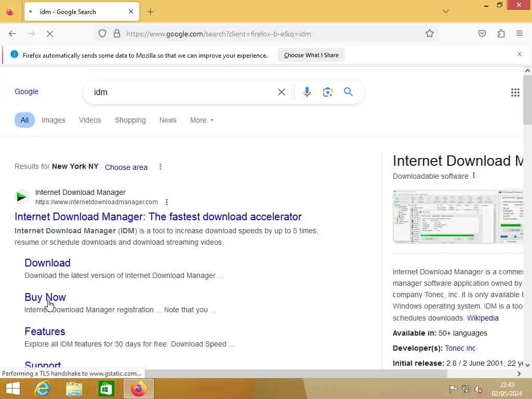
Task: Click the vertical scrollbar thumb
Action: tap(527, 100)
